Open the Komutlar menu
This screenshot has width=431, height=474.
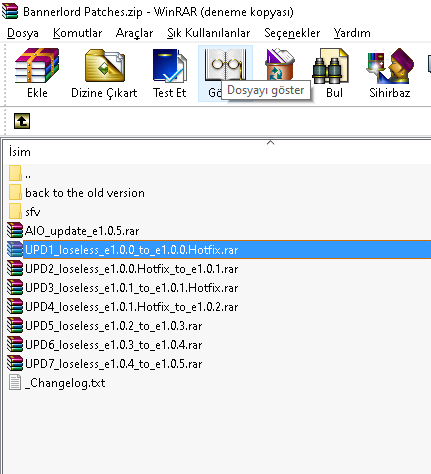(x=77, y=33)
